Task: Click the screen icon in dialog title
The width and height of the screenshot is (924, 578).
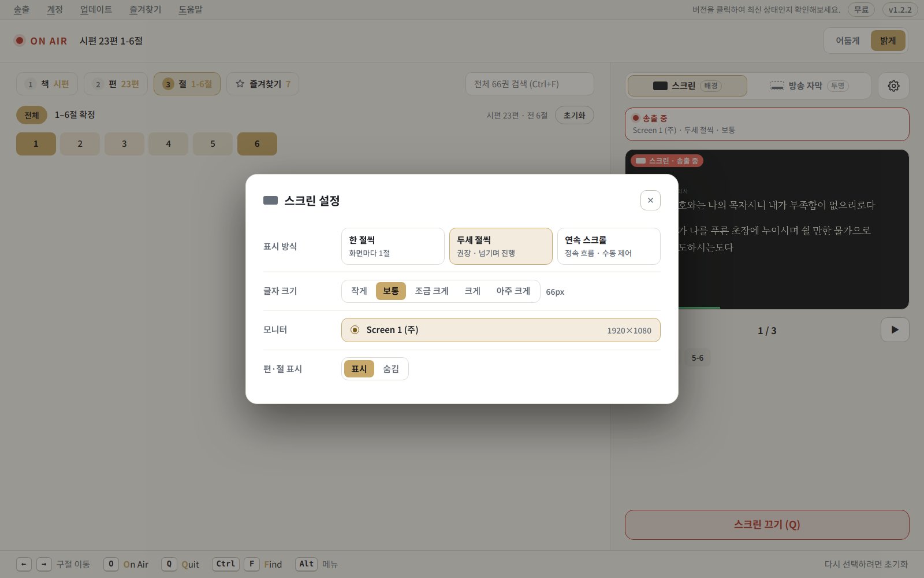Action: coord(270,201)
